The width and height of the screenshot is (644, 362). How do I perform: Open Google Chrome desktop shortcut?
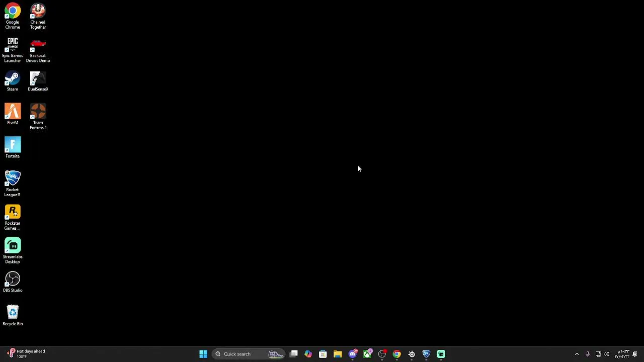click(x=13, y=16)
